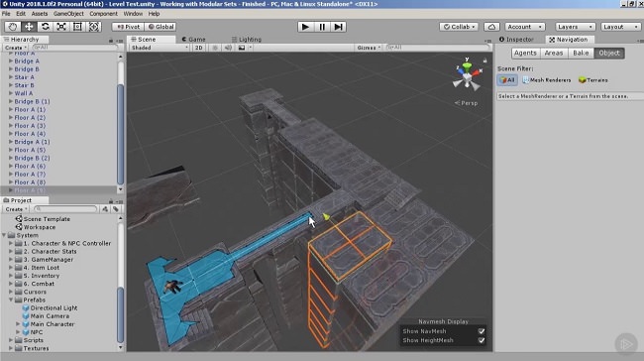Screen dimensions: 644x361
Task: Set scene filter to All
Action: (x=507, y=79)
